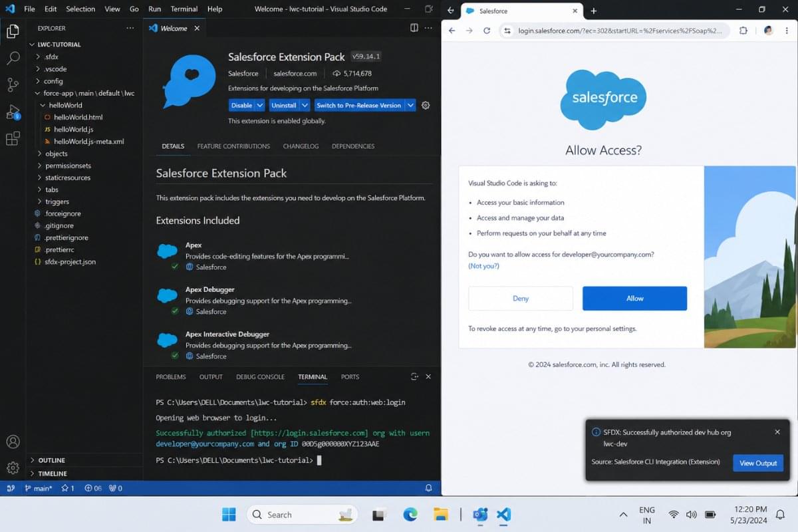Open Disable dropdown arrow
The image size is (798, 532).
click(x=260, y=105)
